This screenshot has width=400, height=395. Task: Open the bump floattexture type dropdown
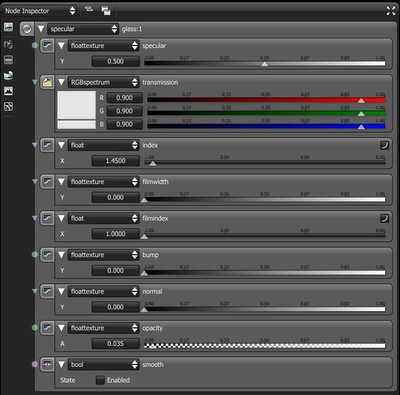pyautogui.click(x=103, y=255)
